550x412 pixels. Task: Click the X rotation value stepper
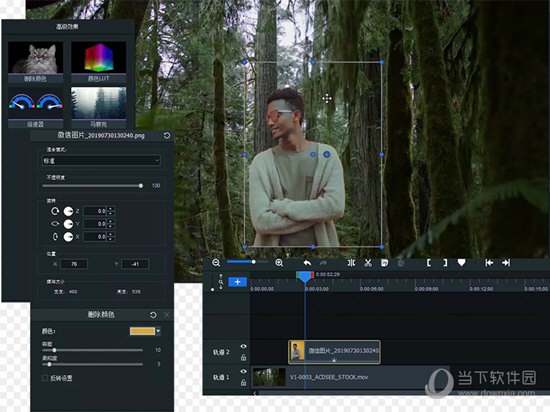[x=110, y=237]
